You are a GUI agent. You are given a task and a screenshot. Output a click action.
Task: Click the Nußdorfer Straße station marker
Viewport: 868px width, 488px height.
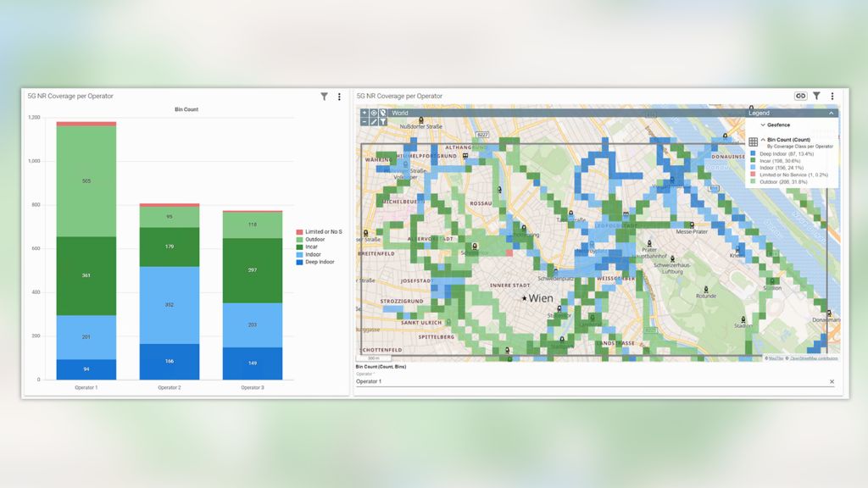pos(421,120)
